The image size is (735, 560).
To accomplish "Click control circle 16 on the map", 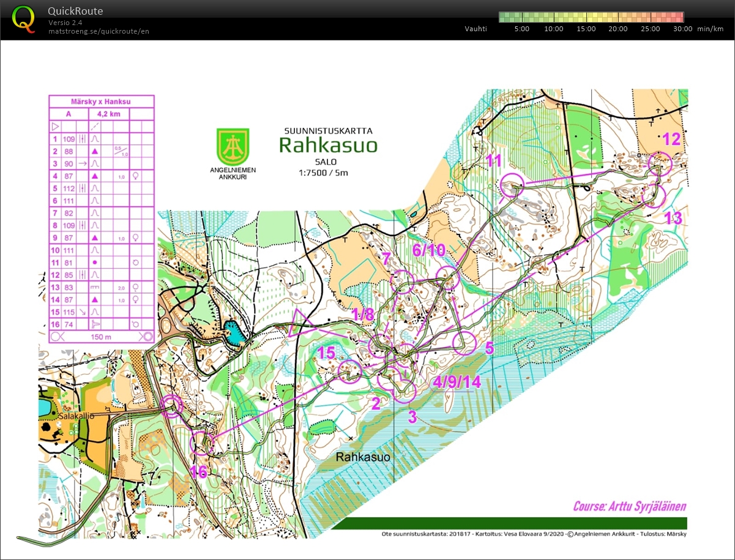I will point(203,443).
